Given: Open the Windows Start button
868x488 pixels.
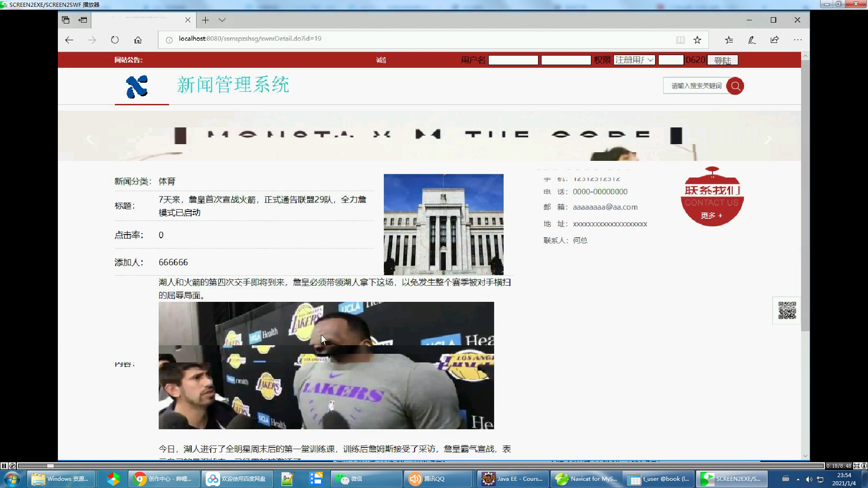Looking at the screenshot, I should click(12, 479).
